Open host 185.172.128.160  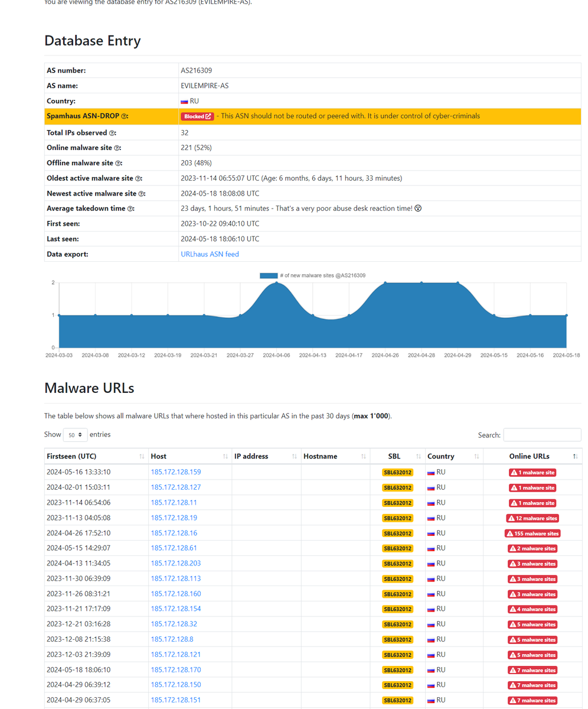[176, 594]
